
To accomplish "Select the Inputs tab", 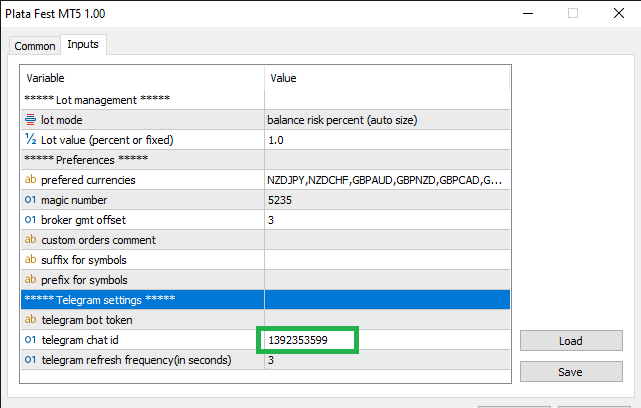I will [83, 44].
